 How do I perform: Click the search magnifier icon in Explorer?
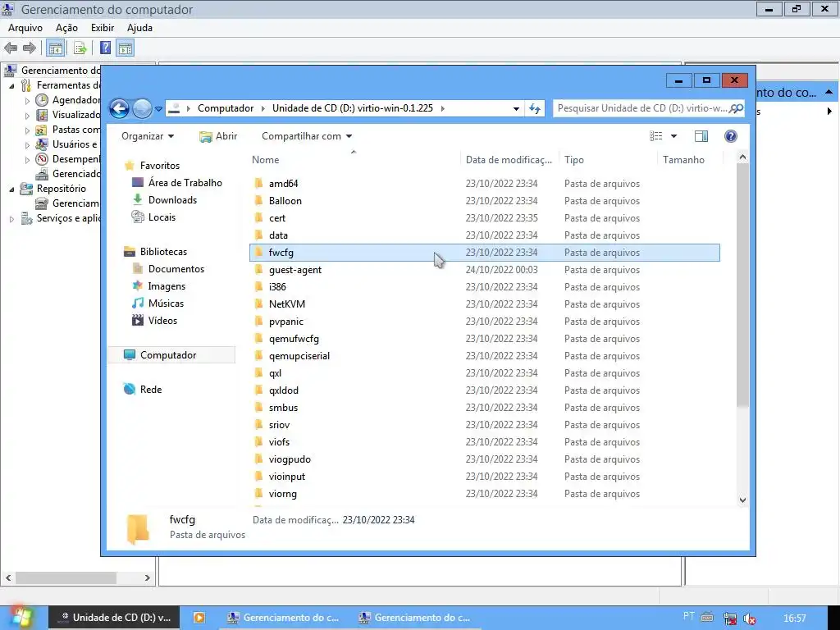(737, 108)
